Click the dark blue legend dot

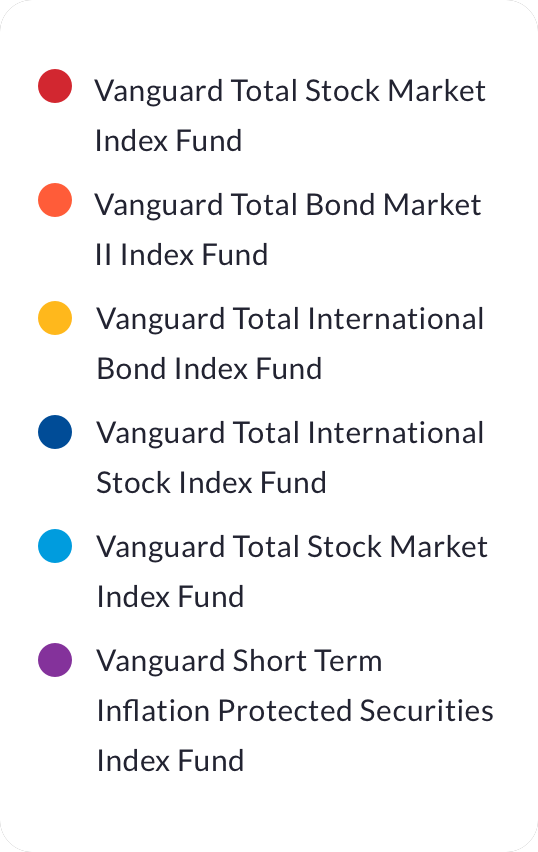click(x=55, y=432)
